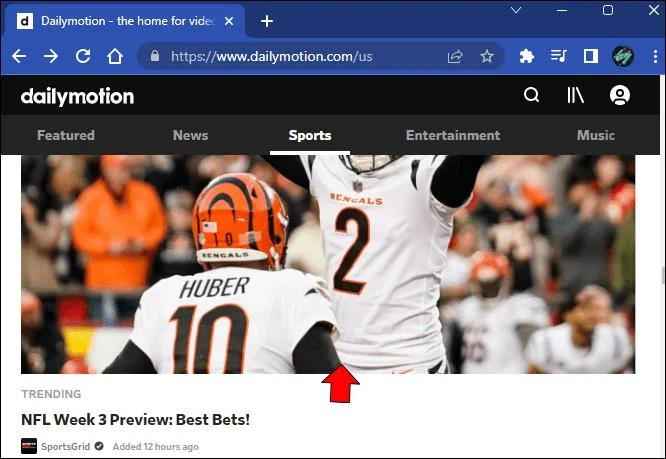Reload the Dailymotion page
This screenshot has height=459, width=666.
tap(83, 56)
